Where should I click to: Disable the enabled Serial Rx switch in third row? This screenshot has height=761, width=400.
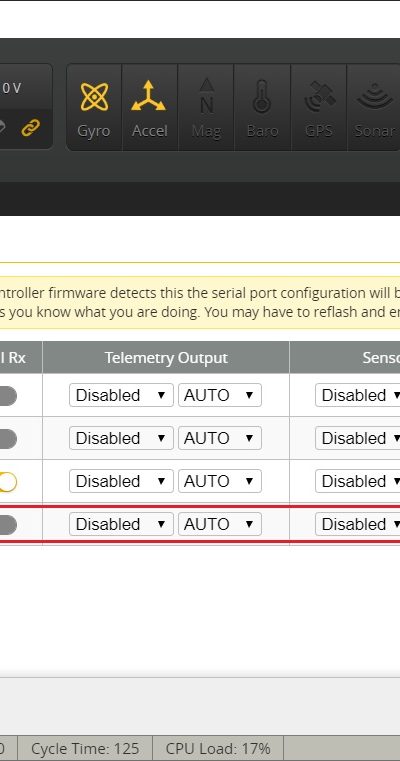click(x=7, y=482)
